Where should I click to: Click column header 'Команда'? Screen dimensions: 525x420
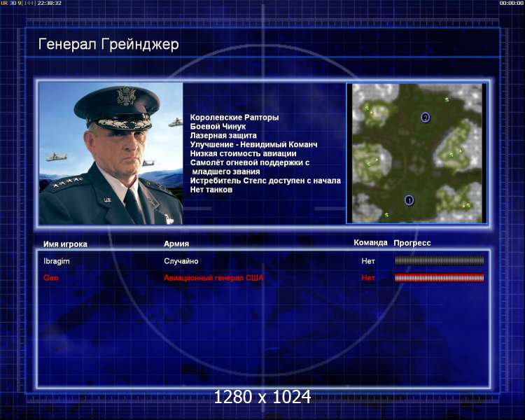point(370,242)
